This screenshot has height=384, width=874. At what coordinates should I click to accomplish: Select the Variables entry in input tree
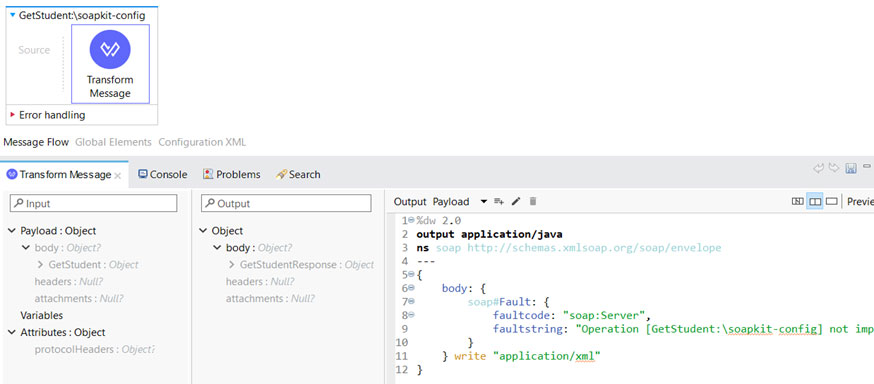(42, 315)
